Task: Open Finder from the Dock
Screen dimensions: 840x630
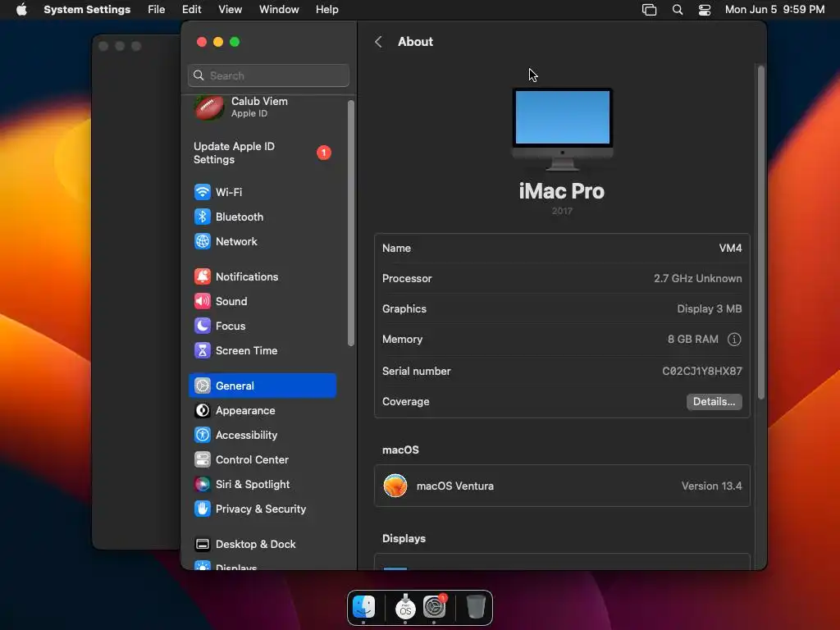Action: [x=363, y=607]
